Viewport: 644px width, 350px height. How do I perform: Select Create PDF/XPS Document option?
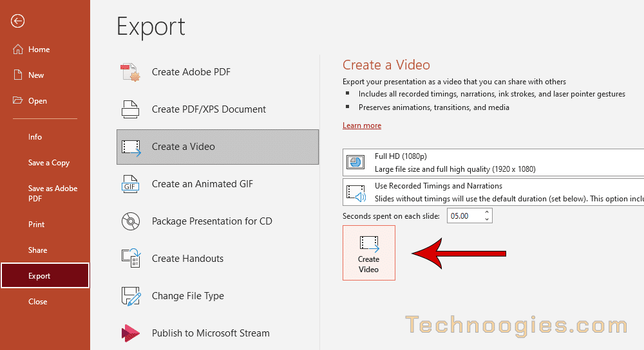click(x=218, y=109)
